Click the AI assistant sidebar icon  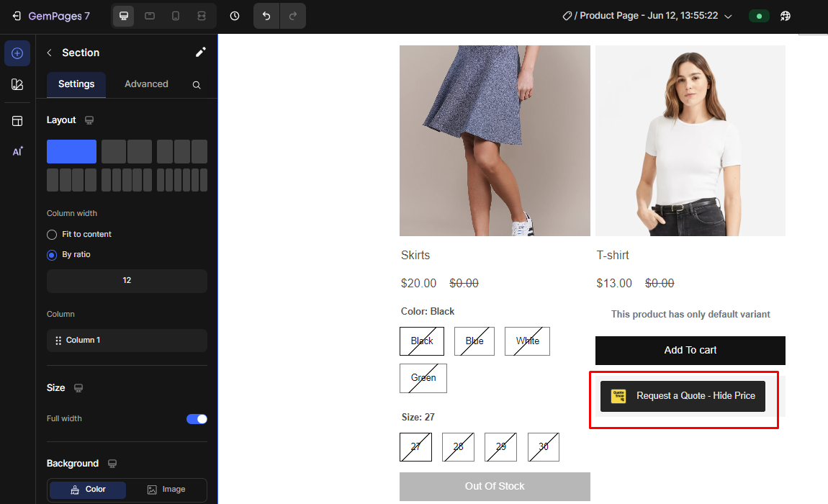point(16,151)
